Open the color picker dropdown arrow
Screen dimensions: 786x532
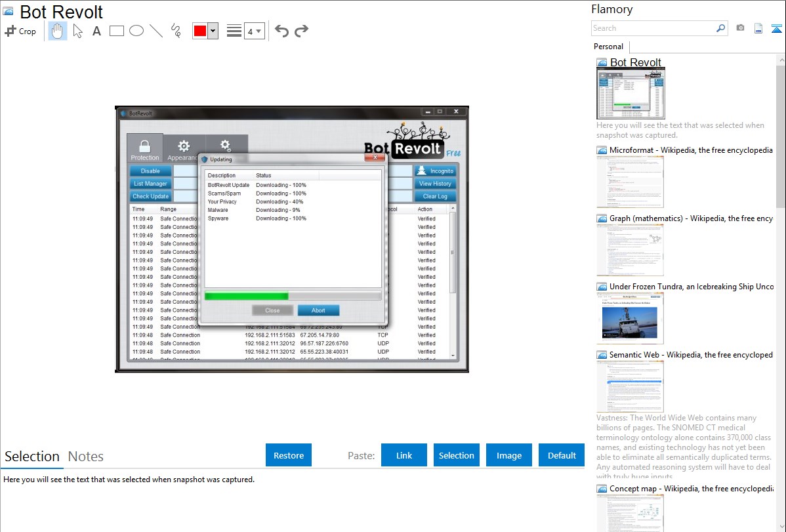[213, 31]
